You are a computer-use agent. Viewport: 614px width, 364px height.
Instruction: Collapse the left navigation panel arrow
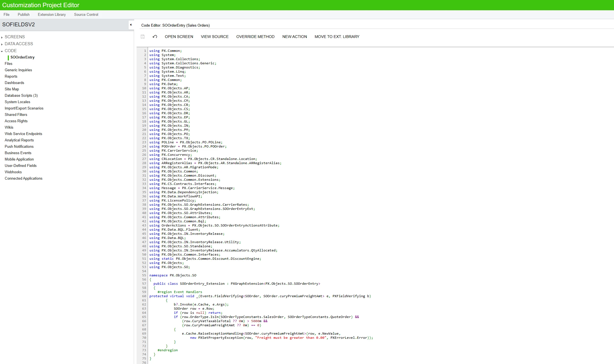(131, 25)
